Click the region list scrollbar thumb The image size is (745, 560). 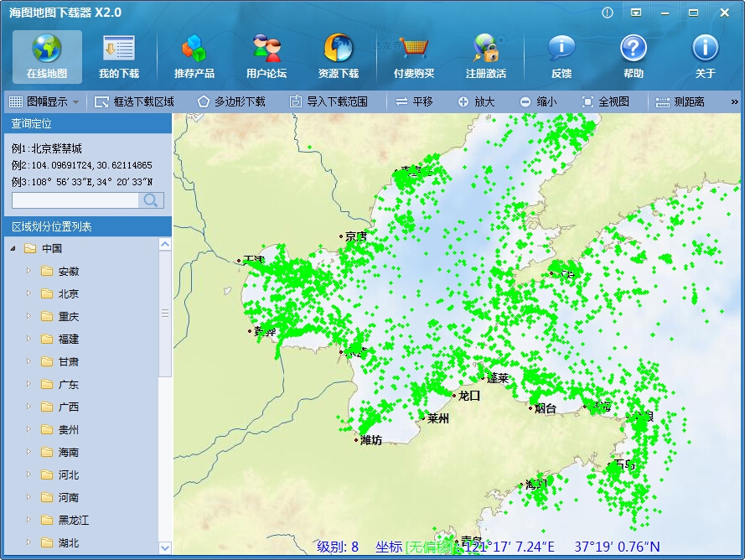point(165,314)
